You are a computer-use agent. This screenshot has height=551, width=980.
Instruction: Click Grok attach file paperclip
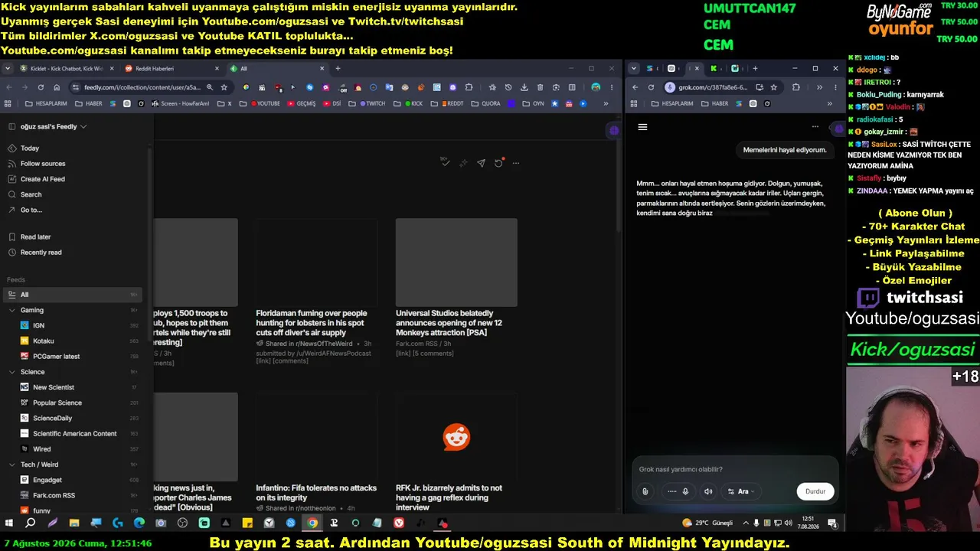[645, 491]
